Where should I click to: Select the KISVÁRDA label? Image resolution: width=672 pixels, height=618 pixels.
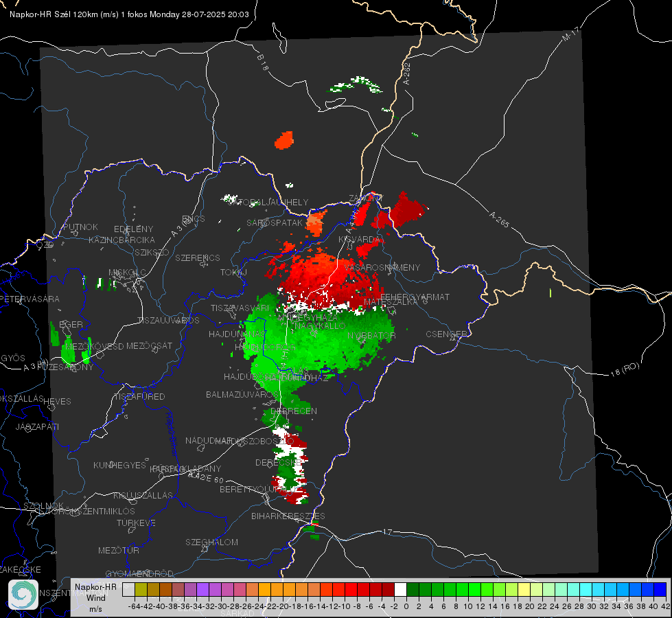[360, 239]
